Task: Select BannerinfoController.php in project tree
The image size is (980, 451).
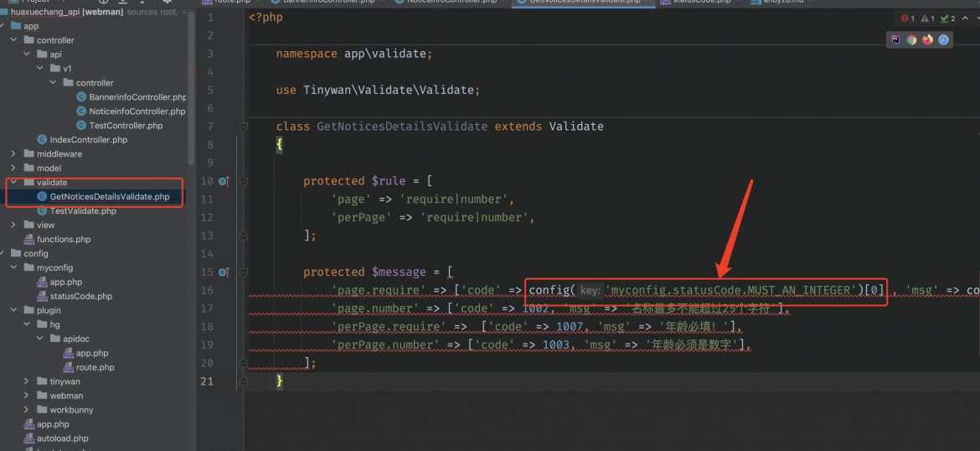Action: coord(94,97)
